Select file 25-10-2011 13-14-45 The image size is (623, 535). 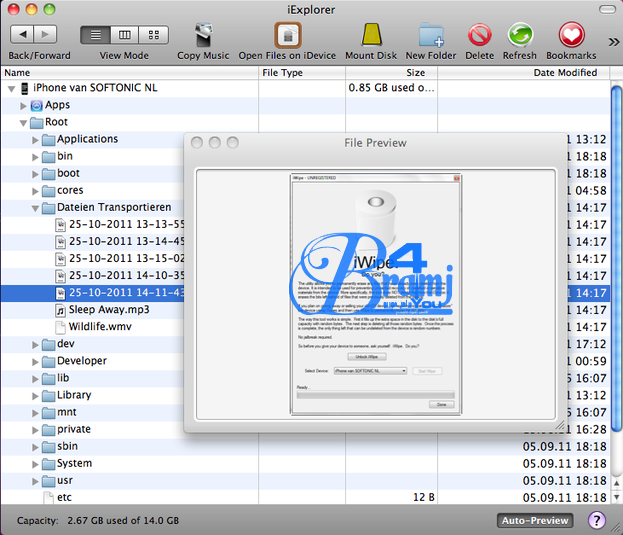126,241
